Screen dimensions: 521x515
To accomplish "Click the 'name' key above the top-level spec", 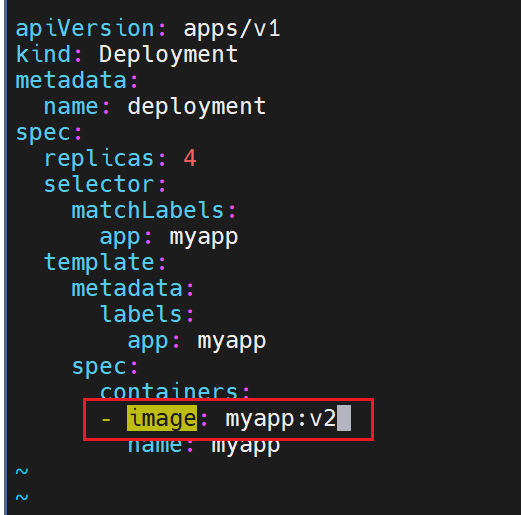I will click(x=71, y=107).
